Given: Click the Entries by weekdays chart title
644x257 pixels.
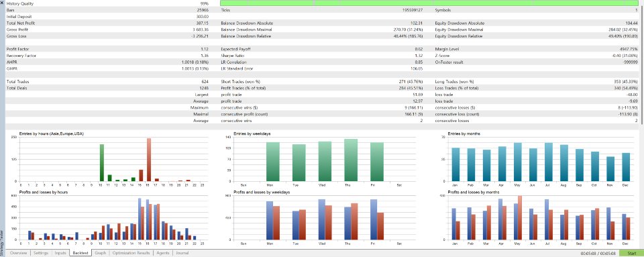Looking at the screenshot, I should click(252, 134).
